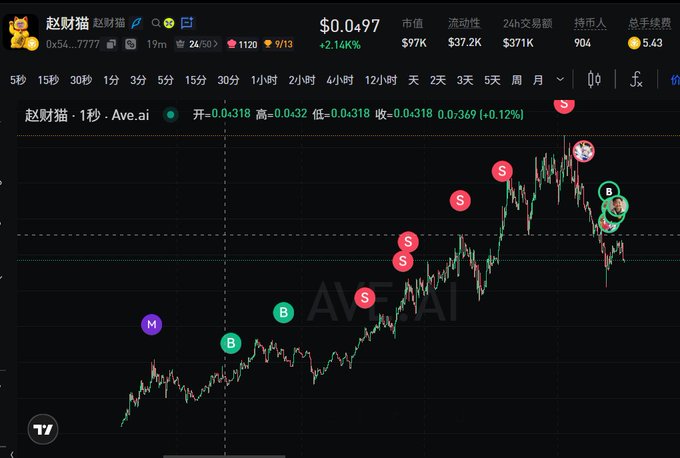Select the 周 weekly timeframe
This screenshot has height=458, width=680.
[x=517, y=80]
